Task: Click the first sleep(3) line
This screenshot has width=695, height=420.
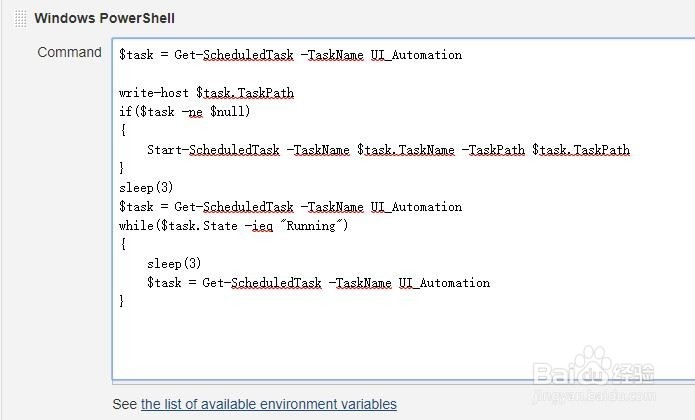Action: [146, 187]
